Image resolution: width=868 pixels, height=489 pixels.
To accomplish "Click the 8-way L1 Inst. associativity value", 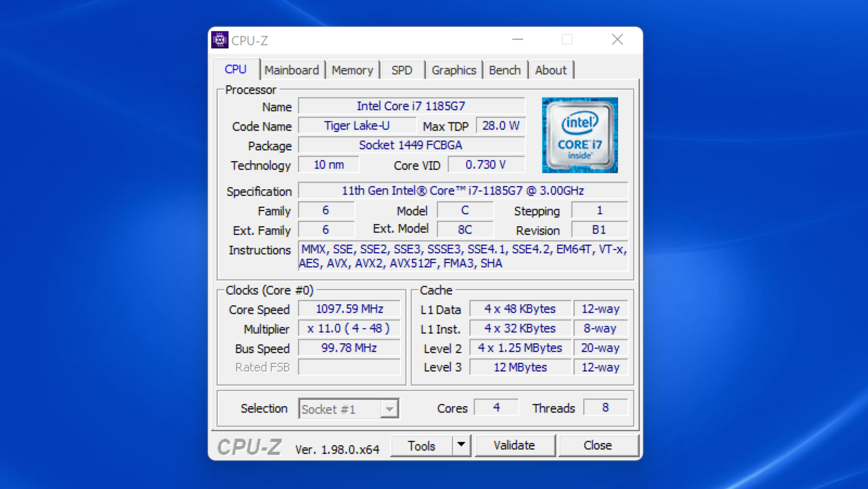I will point(601,328).
